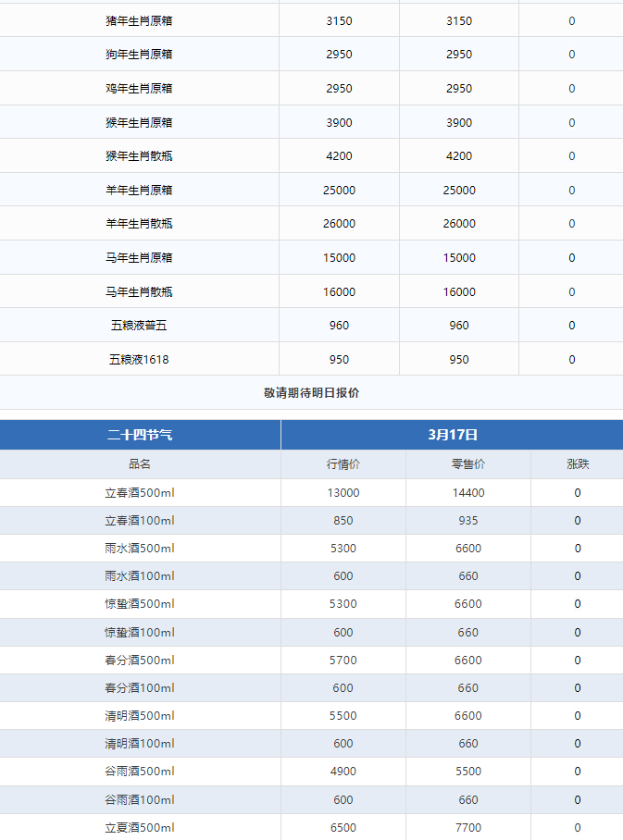
Task: Click second 3900 value in 猴年生肖原箱 row
Action: click(x=459, y=123)
